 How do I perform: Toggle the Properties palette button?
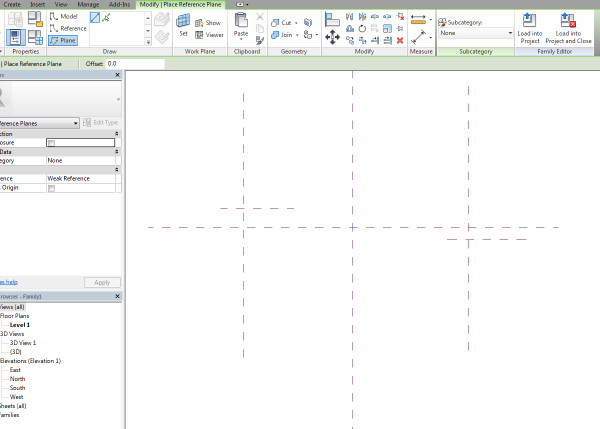15,38
